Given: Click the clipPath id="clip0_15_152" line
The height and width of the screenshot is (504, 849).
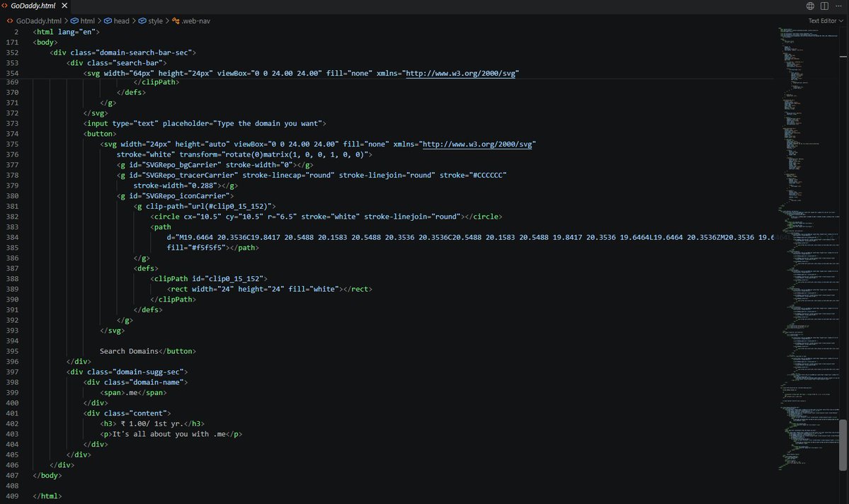Looking at the screenshot, I should click(208, 278).
